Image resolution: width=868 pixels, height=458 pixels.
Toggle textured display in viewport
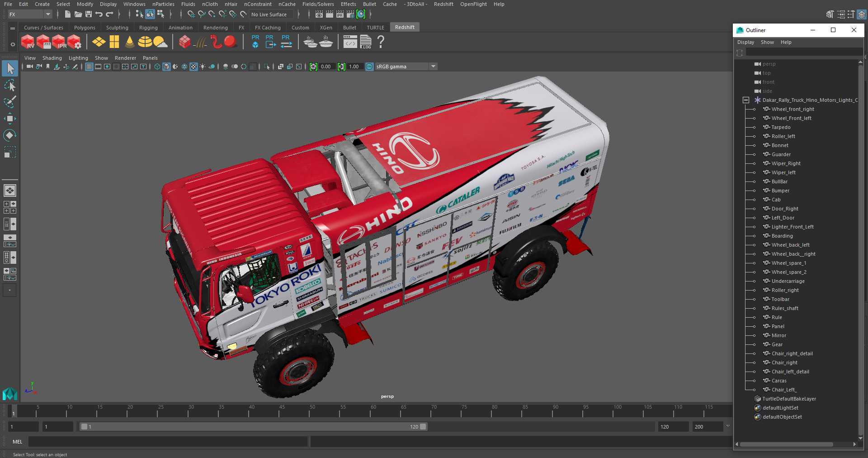tap(193, 67)
